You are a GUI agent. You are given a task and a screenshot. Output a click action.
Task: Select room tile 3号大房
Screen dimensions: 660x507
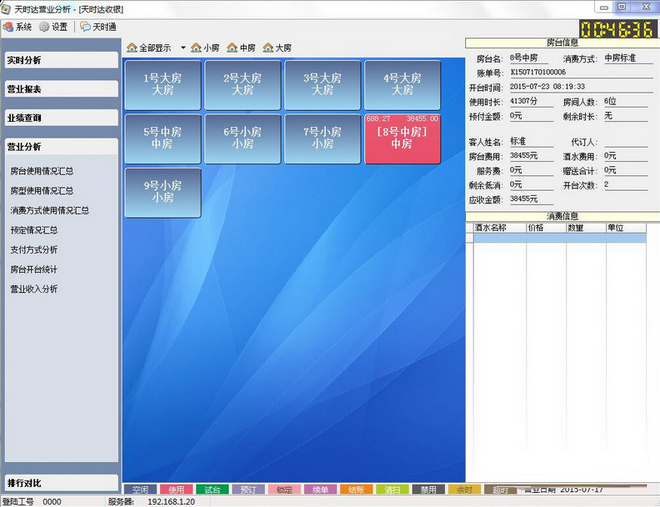coord(323,85)
